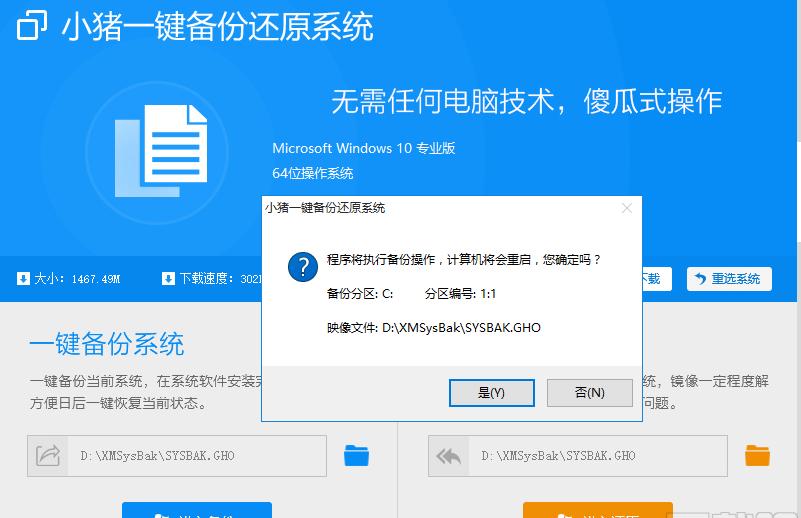Click the large document backup icon
Viewport: 801px width, 518px height.
pyautogui.click(x=161, y=151)
